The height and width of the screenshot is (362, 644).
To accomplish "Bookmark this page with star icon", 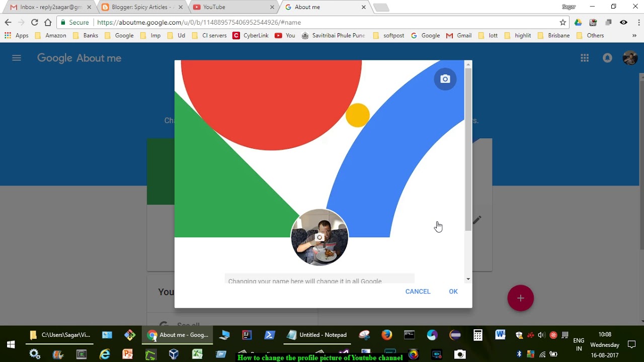I will point(562,22).
